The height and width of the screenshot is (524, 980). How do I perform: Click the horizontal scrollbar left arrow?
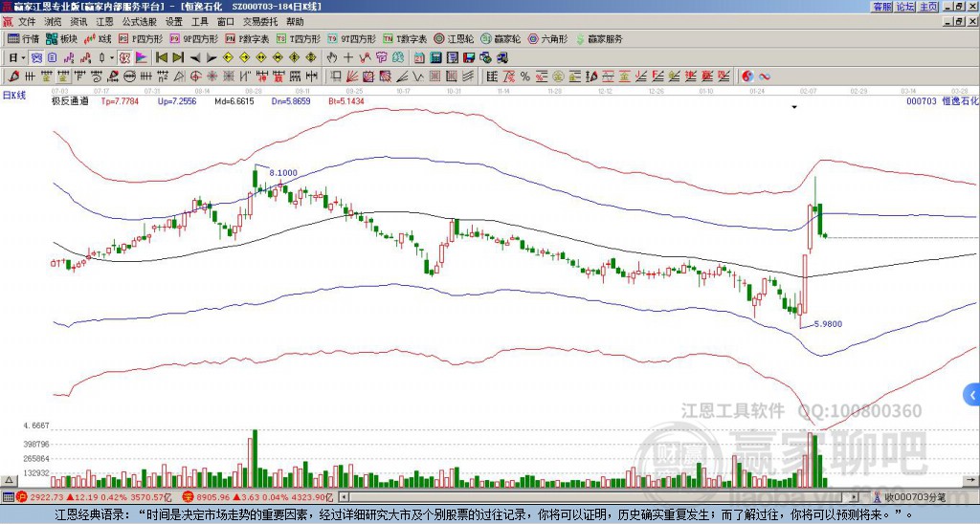click(343, 497)
